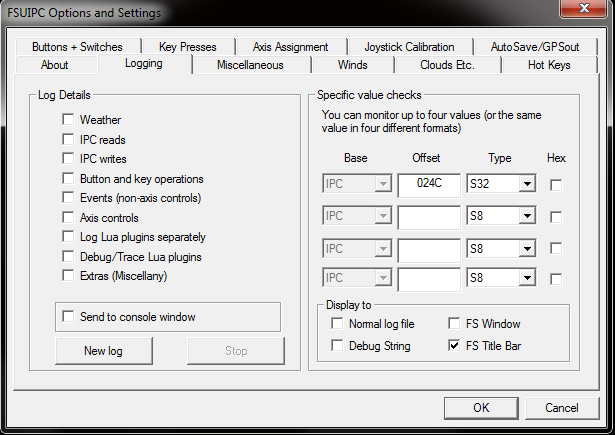Screen dimensions: 615x435
Task: Enable Button and key operations logging
Action: (x=68, y=178)
